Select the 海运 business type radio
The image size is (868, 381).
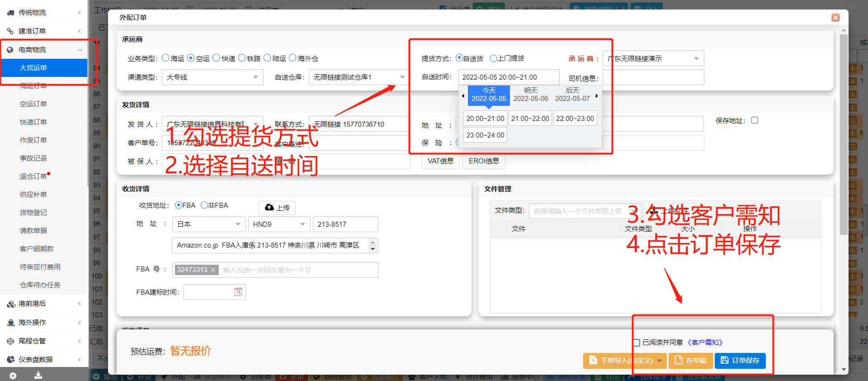click(x=165, y=58)
